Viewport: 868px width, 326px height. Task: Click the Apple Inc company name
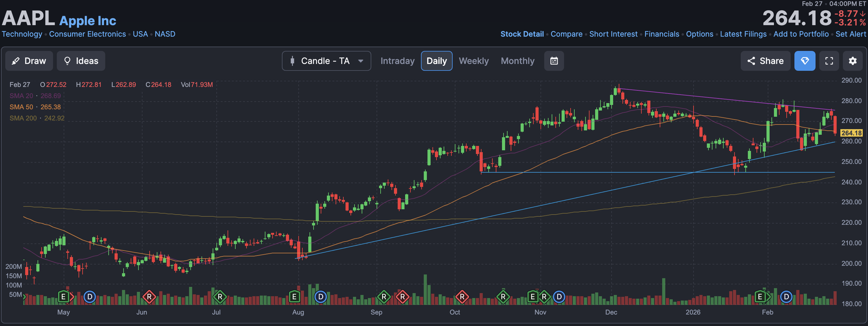(x=88, y=20)
